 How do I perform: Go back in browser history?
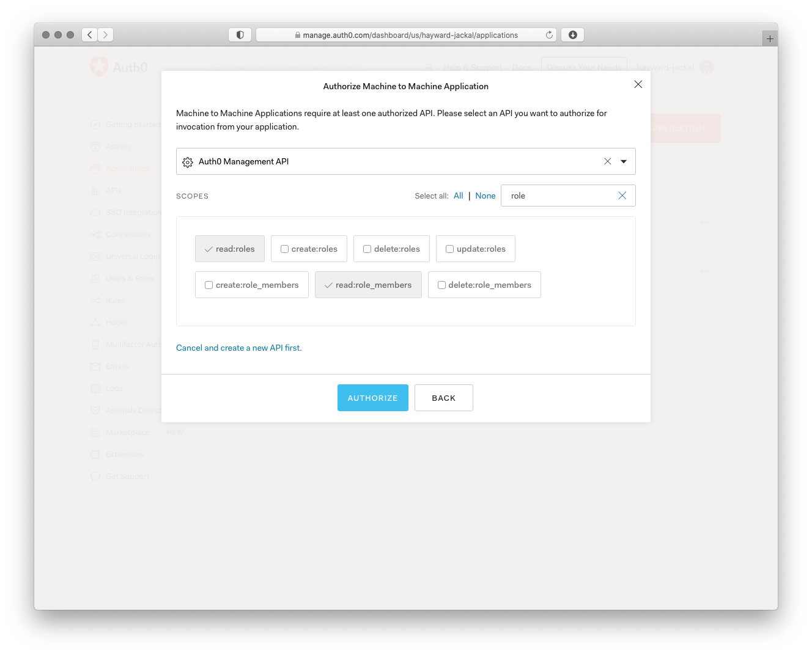[90, 35]
